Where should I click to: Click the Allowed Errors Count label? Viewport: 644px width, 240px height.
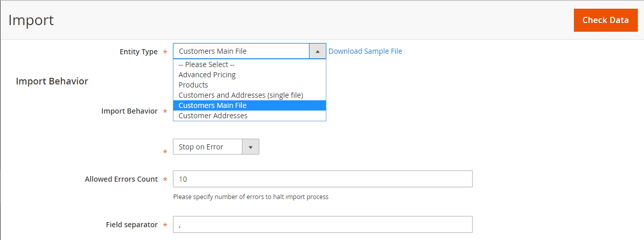click(x=121, y=179)
